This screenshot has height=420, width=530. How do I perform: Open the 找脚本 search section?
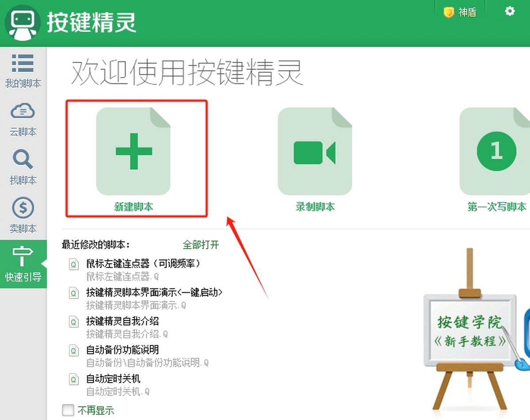pyautogui.click(x=23, y=168)
